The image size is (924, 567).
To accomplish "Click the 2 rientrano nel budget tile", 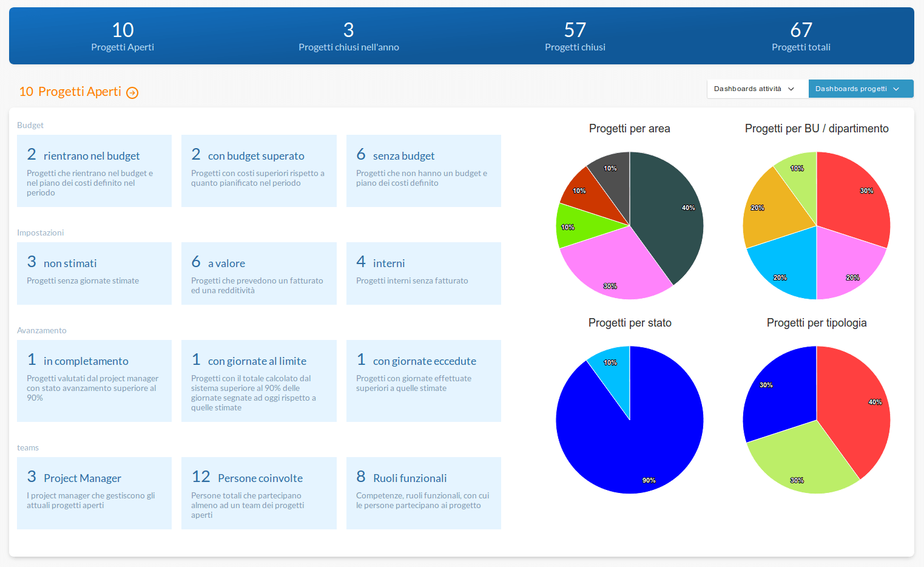I will click(x=94, y=171).
